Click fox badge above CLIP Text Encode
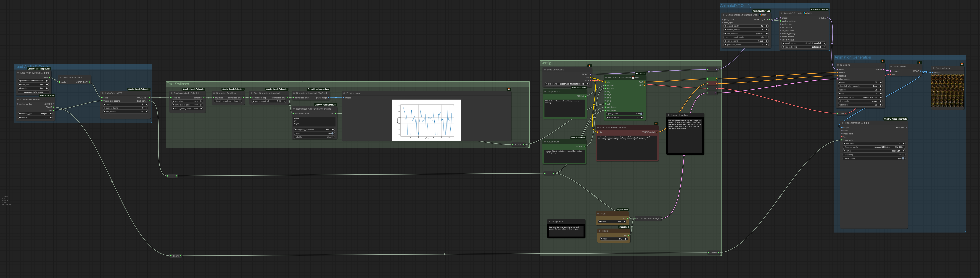The width and height of the screenshot is (980, 278). click(x=656, y=124)
